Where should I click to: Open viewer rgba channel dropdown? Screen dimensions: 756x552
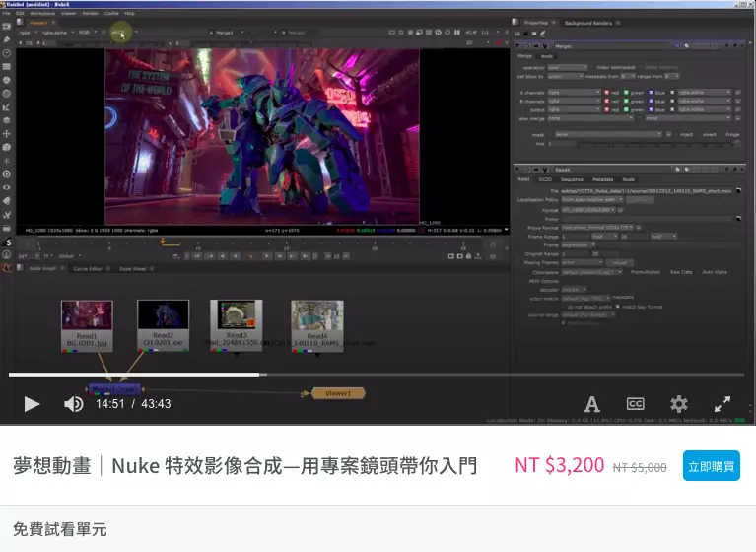(28, 33)
